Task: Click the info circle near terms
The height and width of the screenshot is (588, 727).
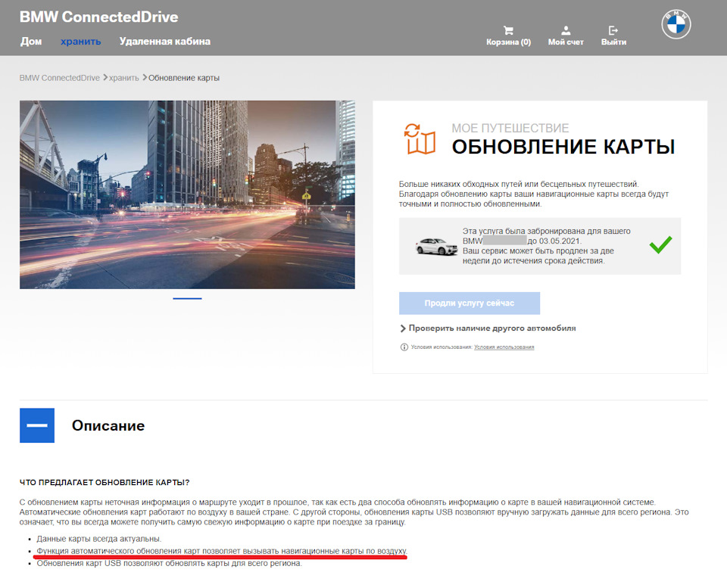Action: pos(404,347)
